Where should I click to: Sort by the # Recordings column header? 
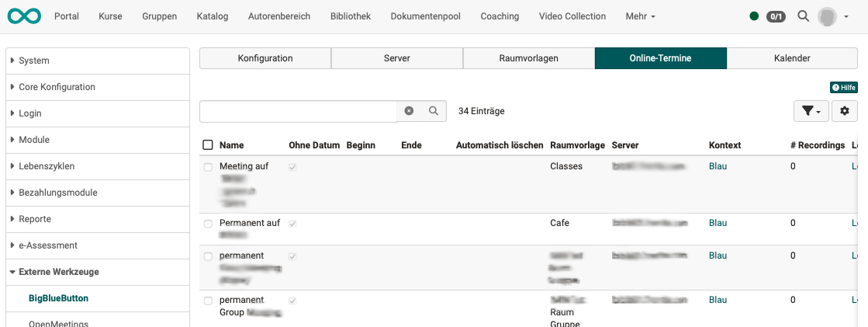[818, 145]
